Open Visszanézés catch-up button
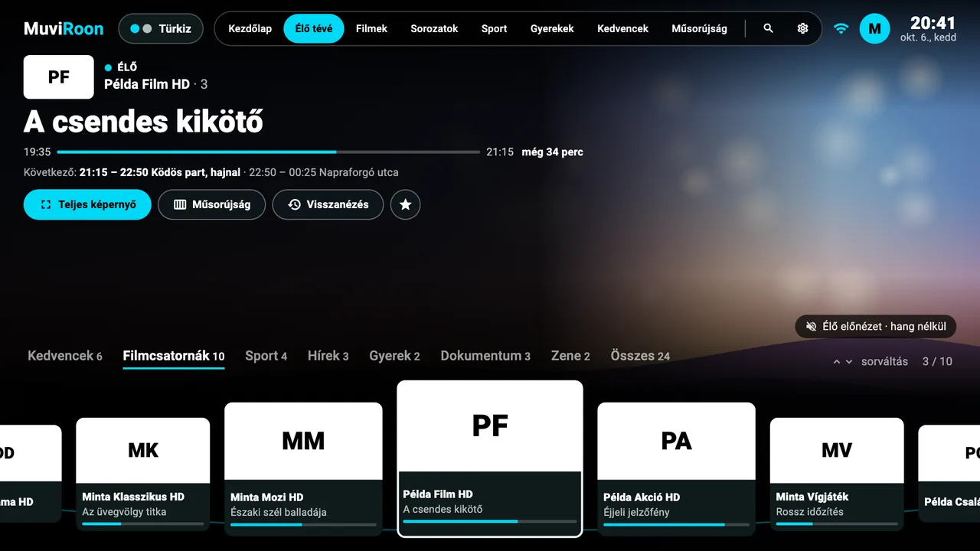The width and height of the screenshot is (980, 551). (328, 204)
